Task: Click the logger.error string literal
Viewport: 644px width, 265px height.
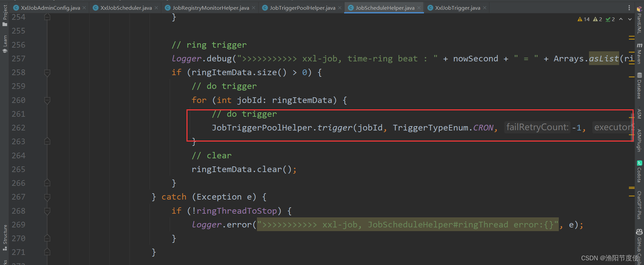Action: tap(408, 225)
